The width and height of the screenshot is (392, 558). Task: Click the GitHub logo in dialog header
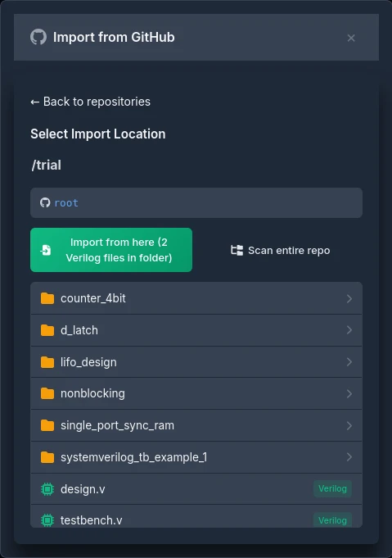click(x=38, y=37)
